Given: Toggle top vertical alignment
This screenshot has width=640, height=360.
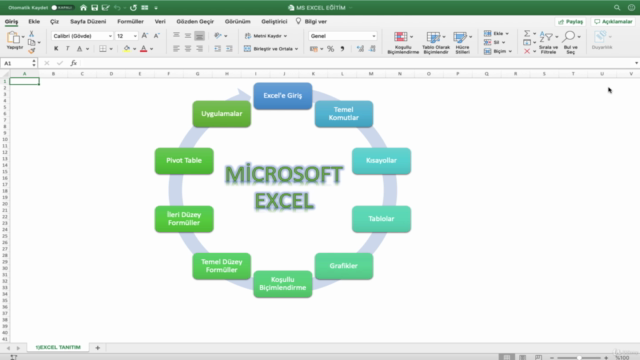Looking at the screenshot, I should click(x=176, y=36).
